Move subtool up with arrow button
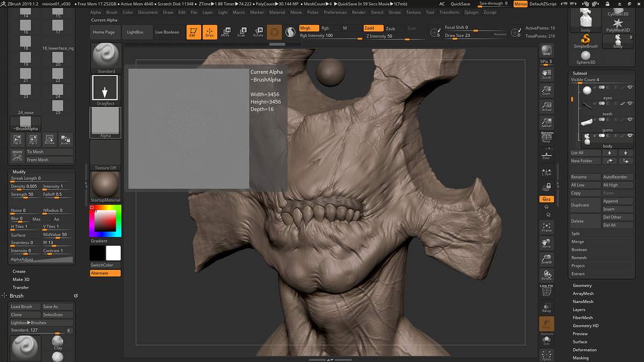 point(610,153)
